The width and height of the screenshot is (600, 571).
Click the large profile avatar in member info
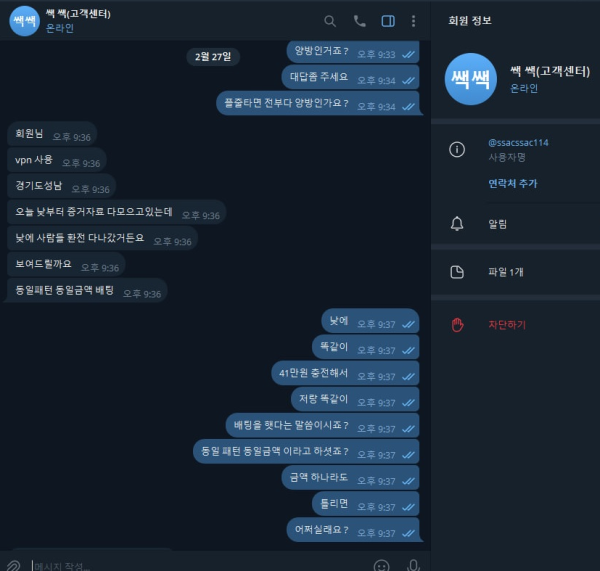[471, 79]
